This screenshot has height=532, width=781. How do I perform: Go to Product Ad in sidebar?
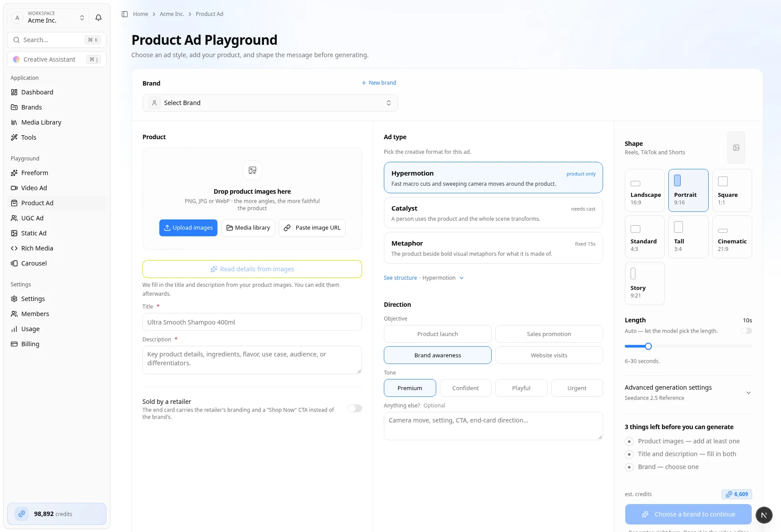(x=57, y=203)
